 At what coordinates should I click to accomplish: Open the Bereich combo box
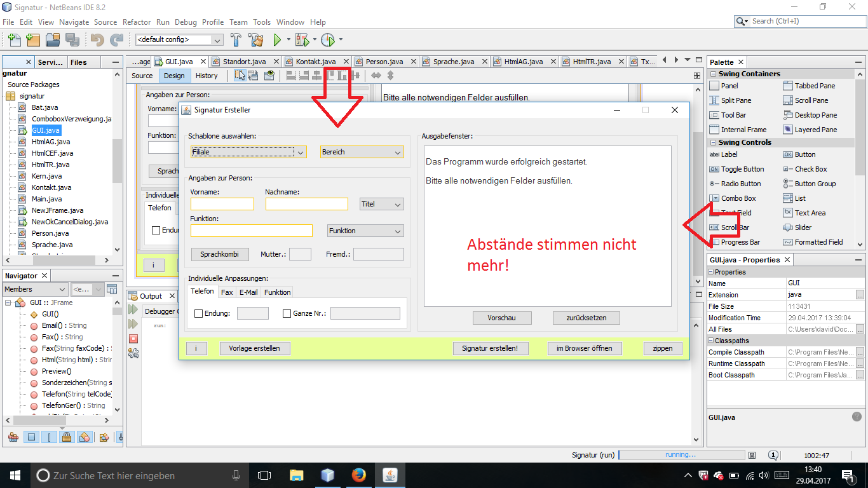tap(362, 152)
